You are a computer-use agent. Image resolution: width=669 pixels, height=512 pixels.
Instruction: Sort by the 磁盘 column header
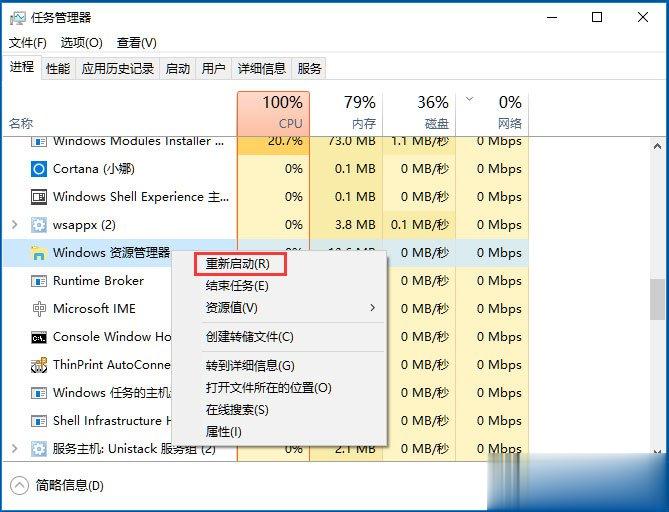pos(419,114)
